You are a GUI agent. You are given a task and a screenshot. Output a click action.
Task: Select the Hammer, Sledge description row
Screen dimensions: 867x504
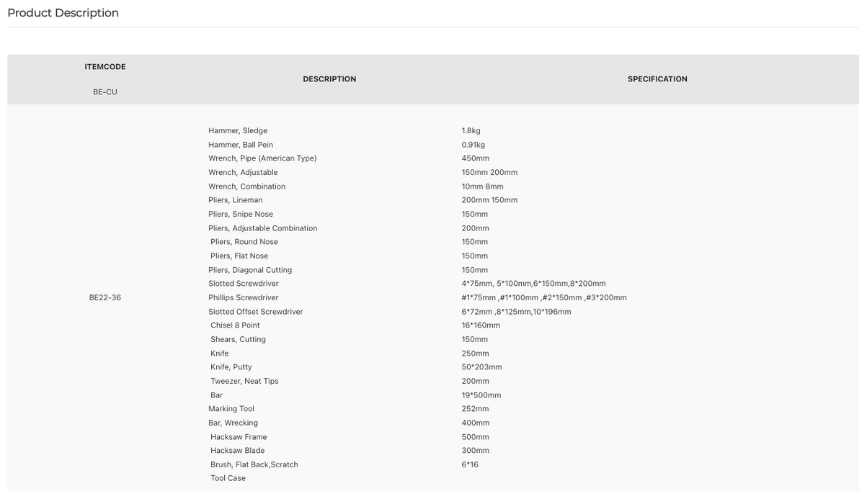[238, 131]
